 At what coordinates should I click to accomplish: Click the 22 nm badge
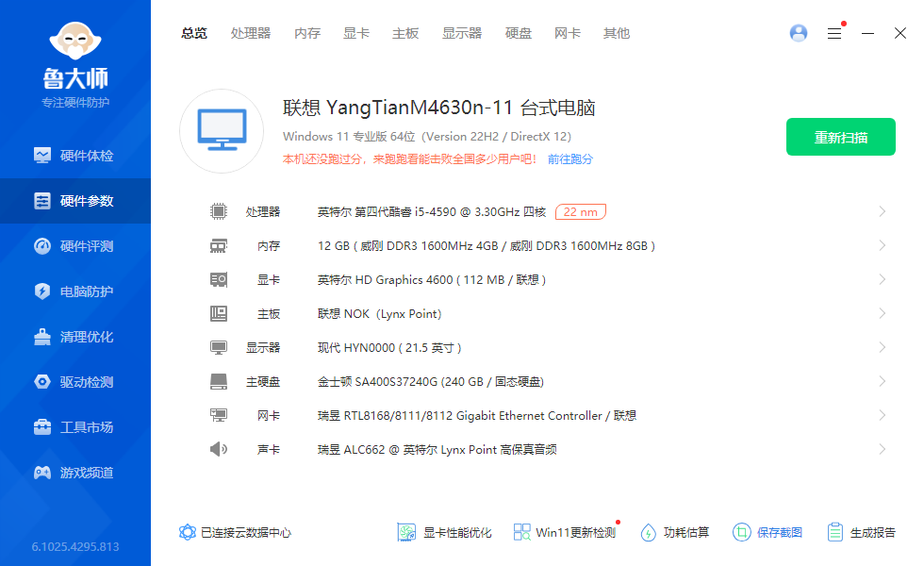(x=581, y=211)
